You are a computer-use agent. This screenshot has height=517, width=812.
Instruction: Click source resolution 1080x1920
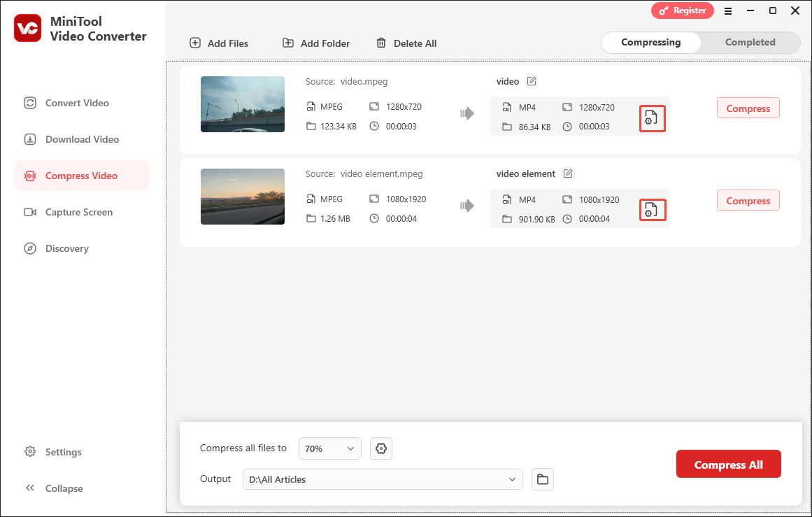(x=406, y=199)
